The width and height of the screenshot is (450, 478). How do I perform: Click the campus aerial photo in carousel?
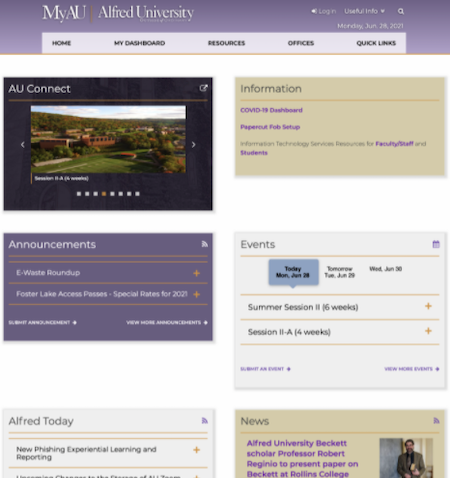point(108,139)
